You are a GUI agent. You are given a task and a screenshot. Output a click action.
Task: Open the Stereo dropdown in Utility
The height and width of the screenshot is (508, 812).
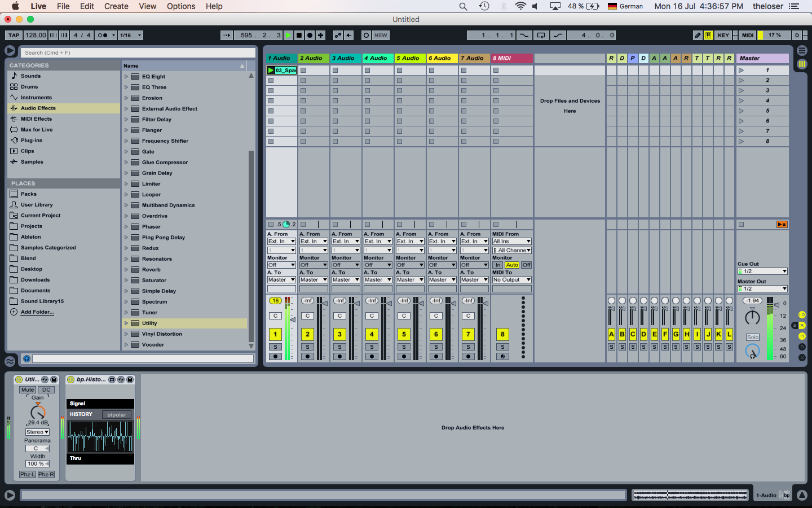coord(37,432)
